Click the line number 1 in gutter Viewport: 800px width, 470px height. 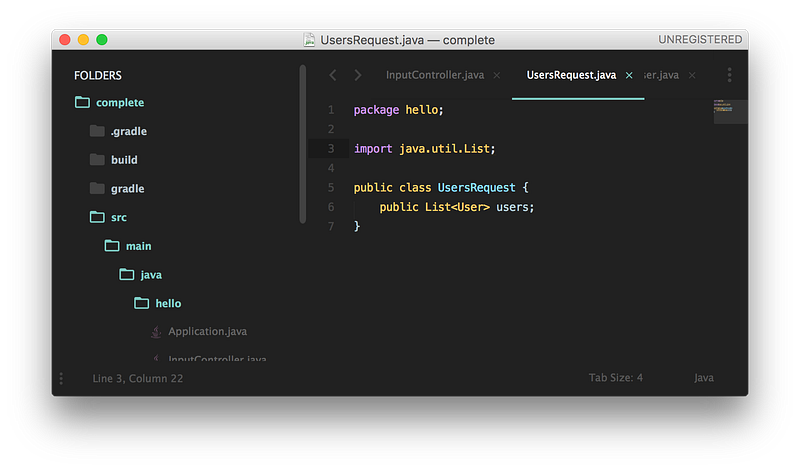coord(331,110)
